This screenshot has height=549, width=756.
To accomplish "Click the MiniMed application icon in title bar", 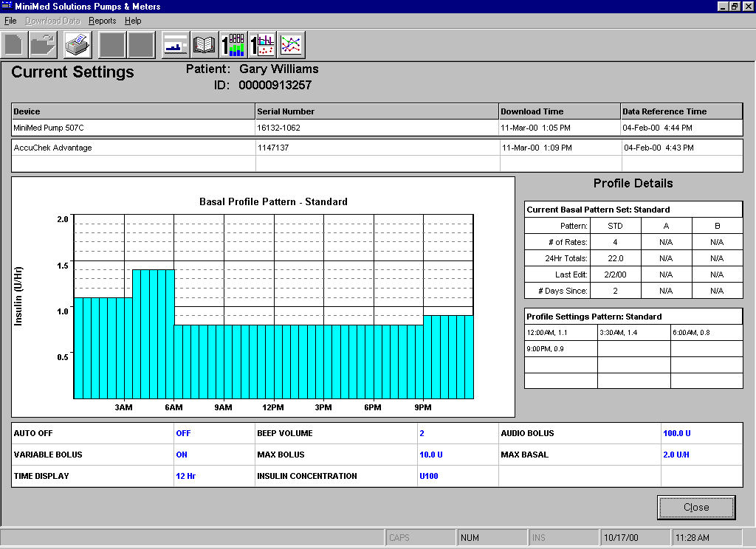I will click(7, 6).
